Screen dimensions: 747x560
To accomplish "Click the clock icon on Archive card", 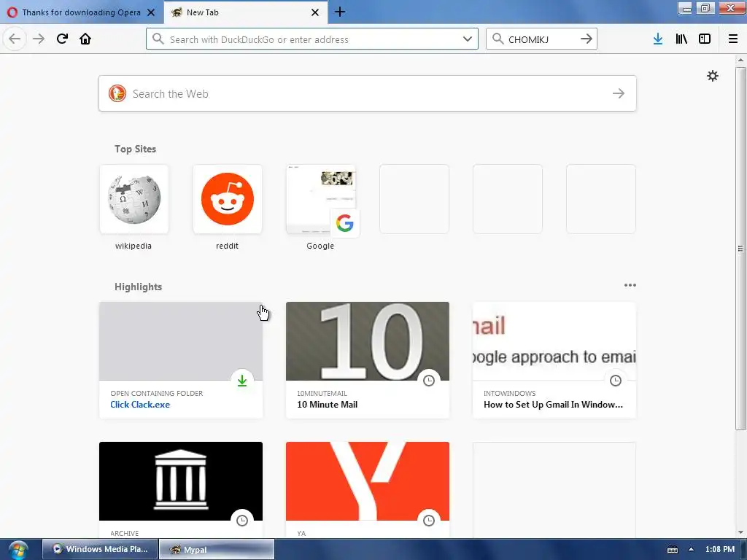I will tap(242, 521).
